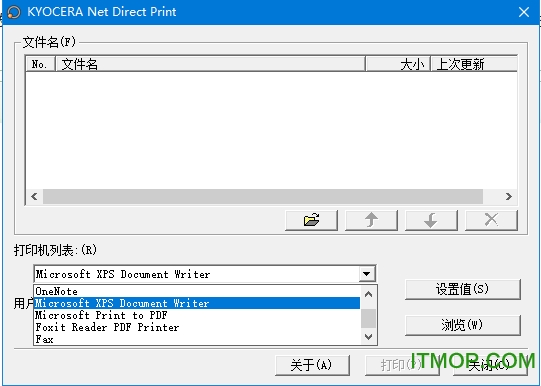Choose Microsoft XPS Document Writer list entry
541x386 pixels.
point(197,303)
